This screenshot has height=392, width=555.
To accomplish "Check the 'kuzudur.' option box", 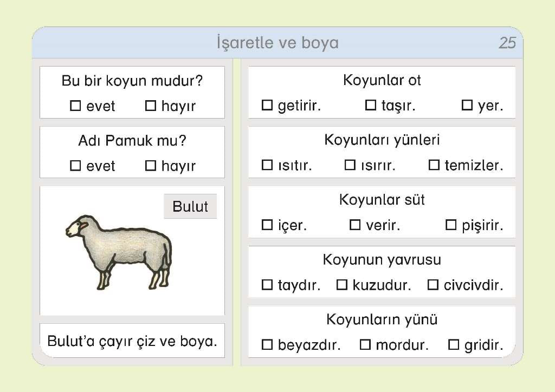I will pos(342,284).
